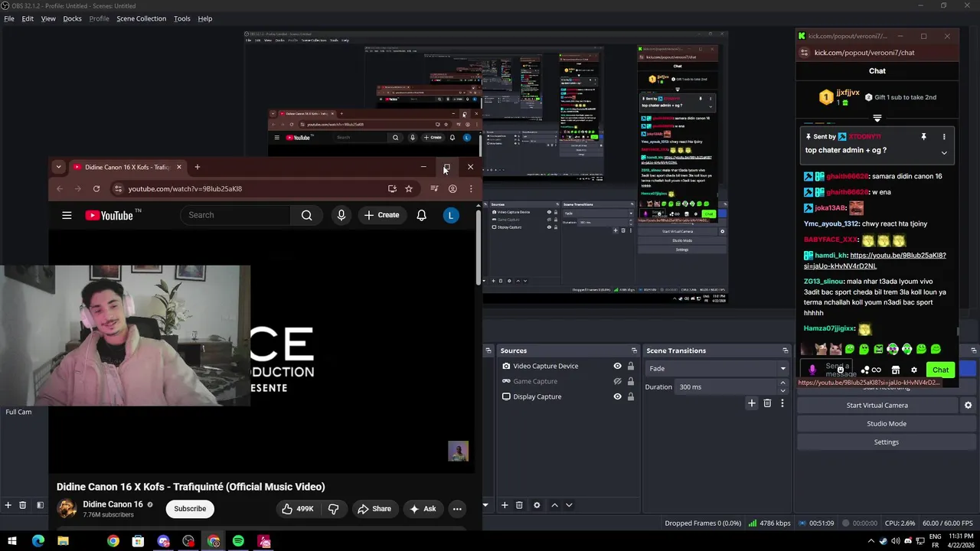Open the Docks menu in OBS
This screenshot has width=980, height=551.
[72, 18]
